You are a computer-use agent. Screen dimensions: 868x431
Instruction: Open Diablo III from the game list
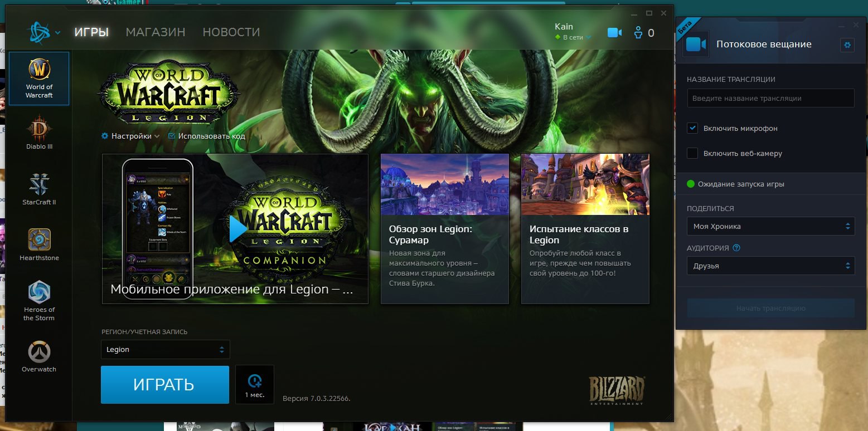tap(39, 133)
